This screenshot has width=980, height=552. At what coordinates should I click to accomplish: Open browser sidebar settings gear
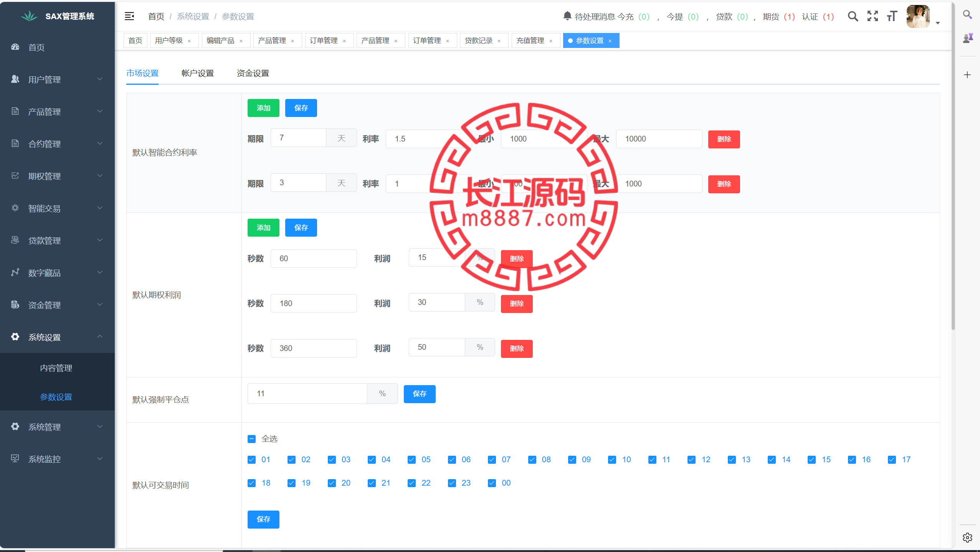[967, 537]
